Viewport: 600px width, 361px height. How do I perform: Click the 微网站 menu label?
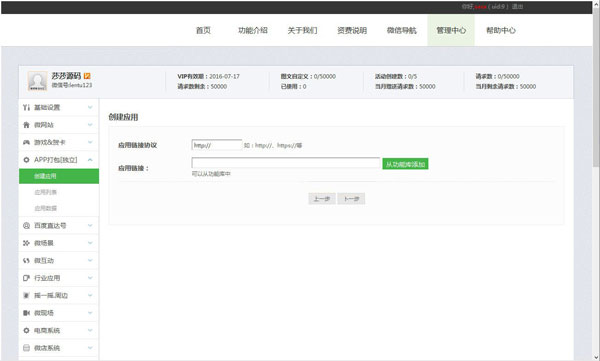tap(44, 125)
